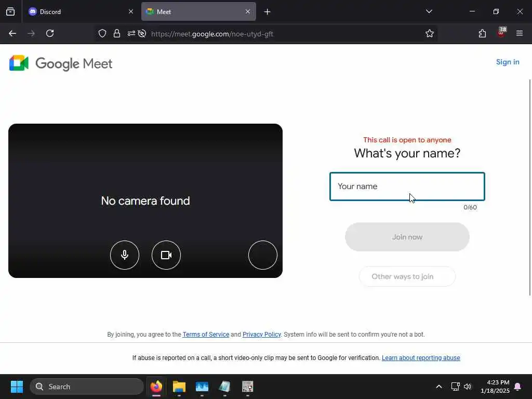Open the notifications bell icon

point(517,387)
